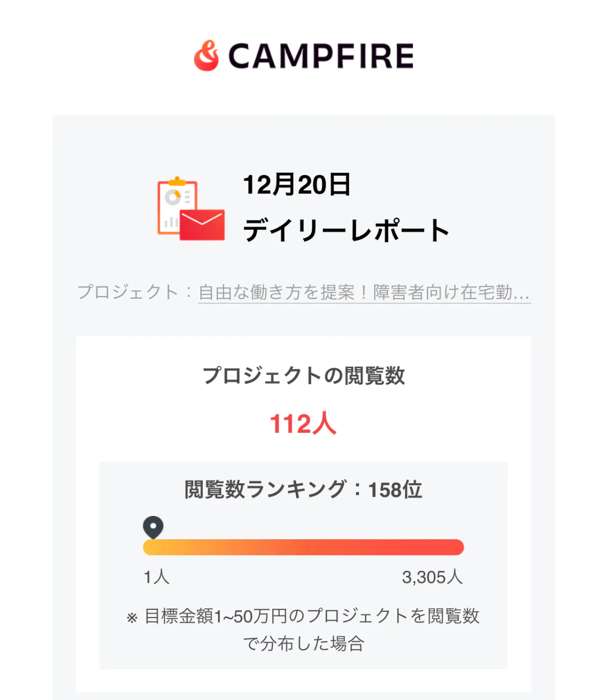Click the ※ footnote symbol
This screenshot has height=700, width=607.
[x=132, y=618]
